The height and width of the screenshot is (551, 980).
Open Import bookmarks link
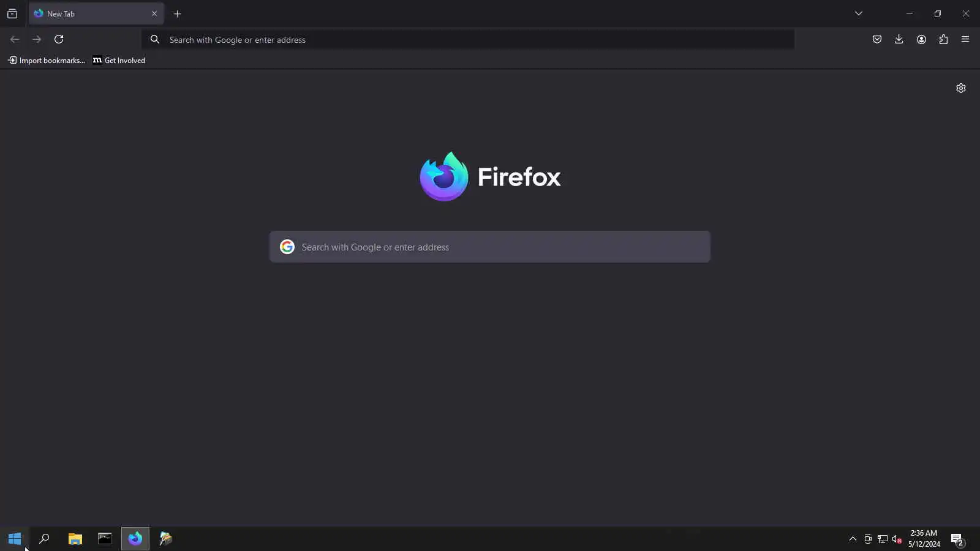(47, 60)
